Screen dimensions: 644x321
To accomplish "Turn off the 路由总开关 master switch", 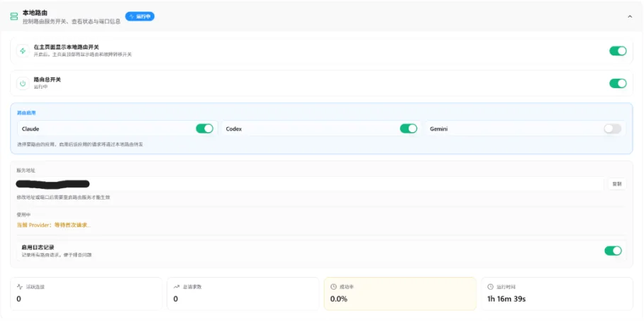I will point(618,83).
